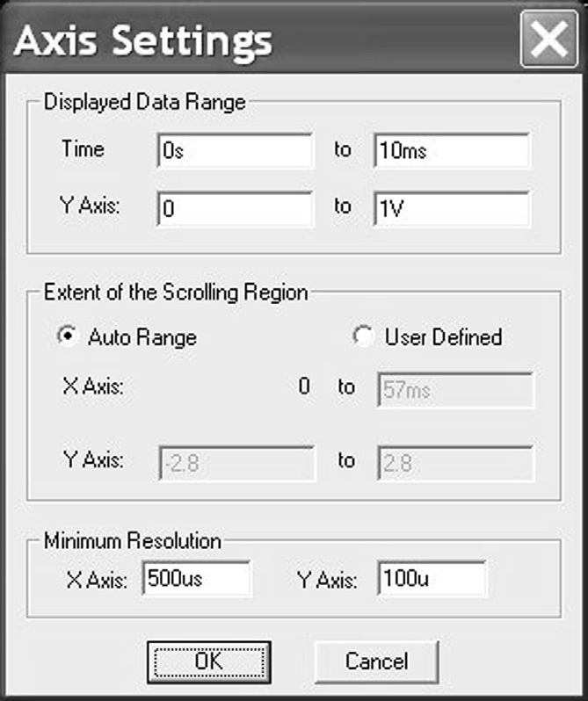
Task: Click the scrolling X Axis 57ms field
Action: (x=454, y=389)
